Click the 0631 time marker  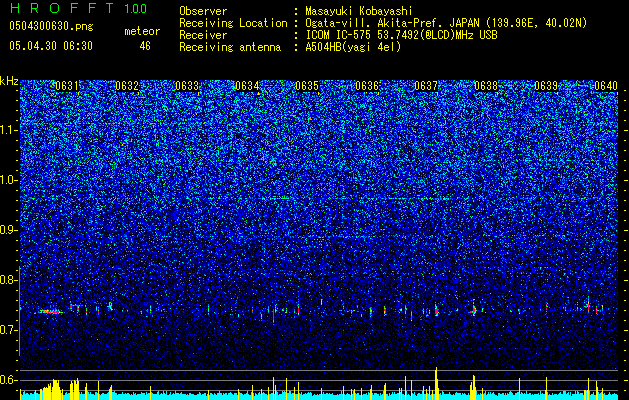(x=67, y=86)
